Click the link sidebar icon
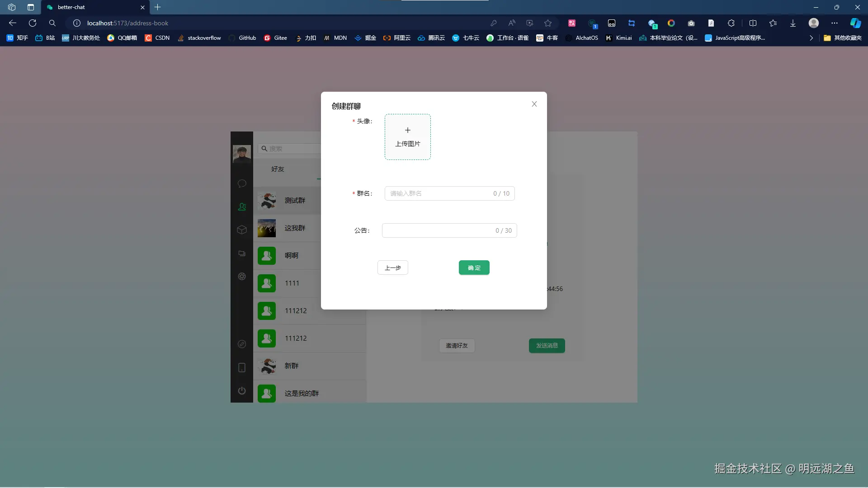 click(242, 345)
